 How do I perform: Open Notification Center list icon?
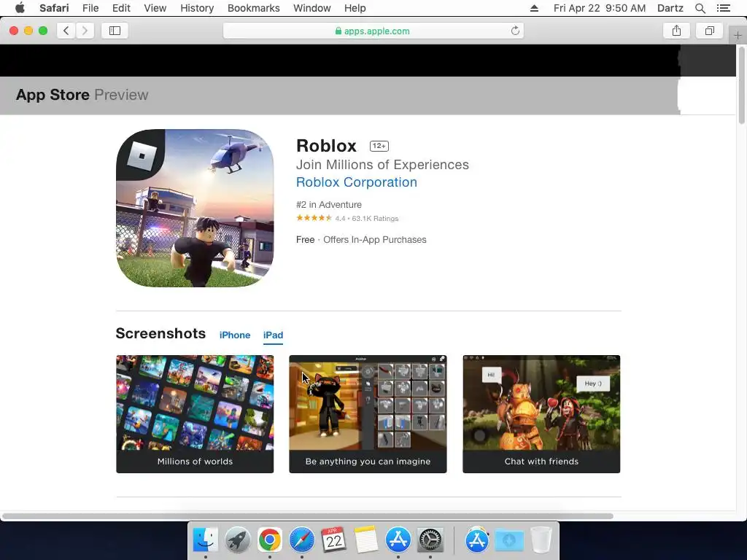[724, 8]
